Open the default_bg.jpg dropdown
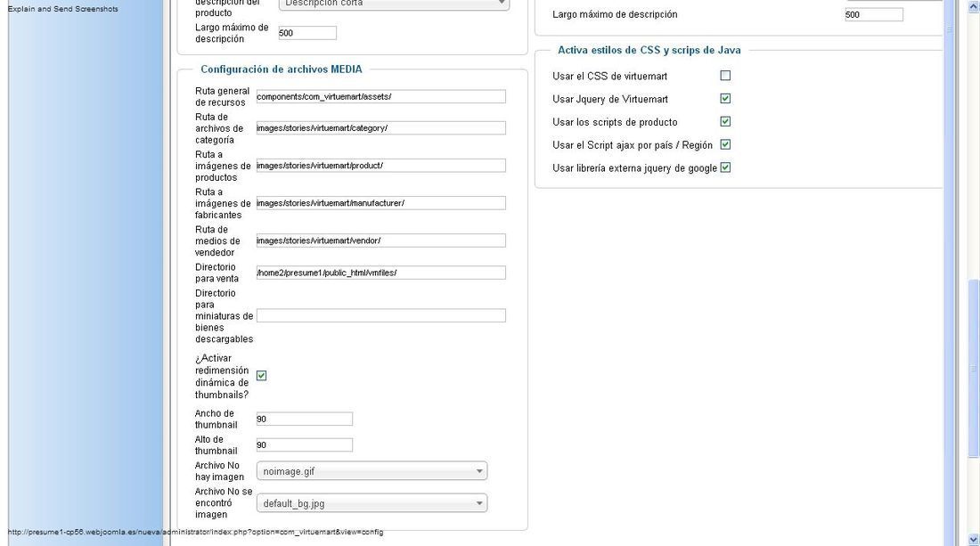980x546 pixels. [x=372, y=503]
